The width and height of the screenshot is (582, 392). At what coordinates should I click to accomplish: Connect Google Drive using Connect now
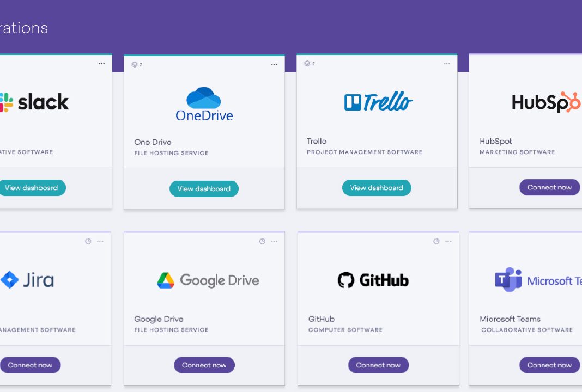(x=204, y=365)
